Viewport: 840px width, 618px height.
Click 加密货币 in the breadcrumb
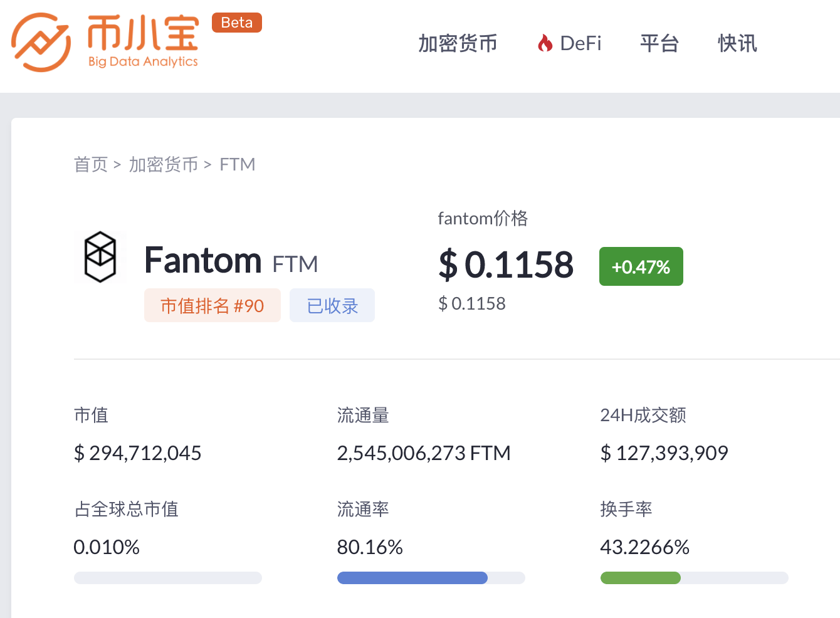pos(163,164)
